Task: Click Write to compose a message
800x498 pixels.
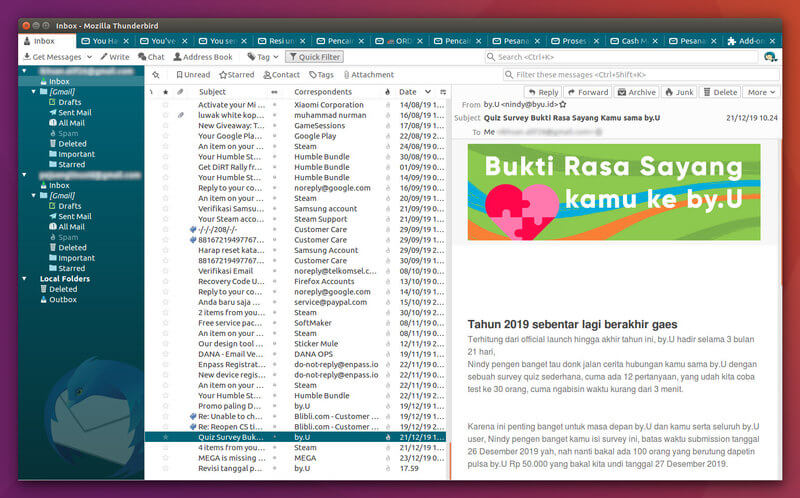Action: pyautogui.click(x=115, y=57)
